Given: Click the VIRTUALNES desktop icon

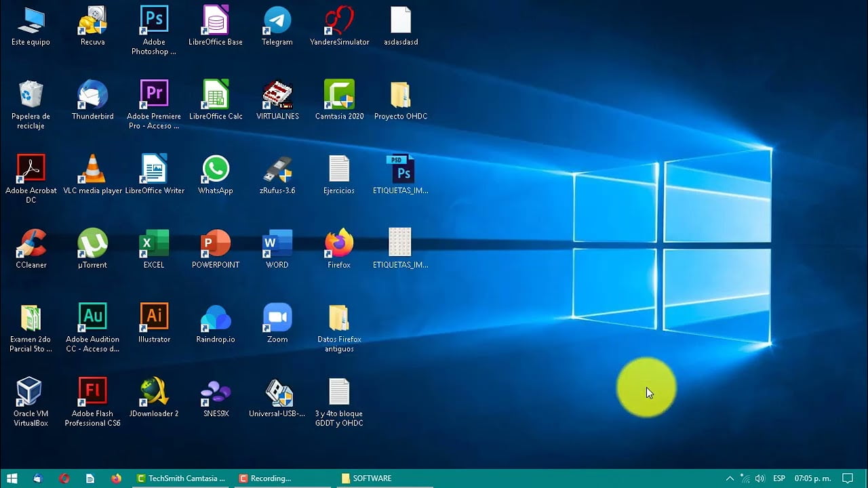Looking at the screenshot, I should pos(277,100).
